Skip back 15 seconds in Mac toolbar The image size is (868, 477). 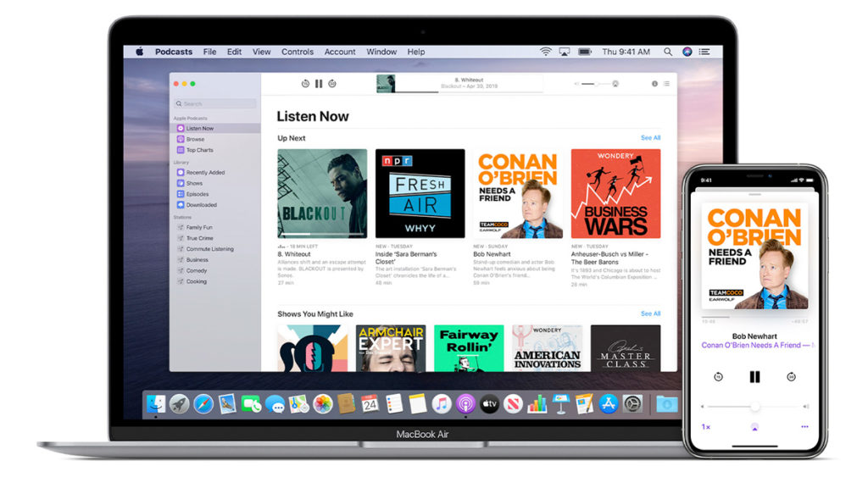click(305, 84)
